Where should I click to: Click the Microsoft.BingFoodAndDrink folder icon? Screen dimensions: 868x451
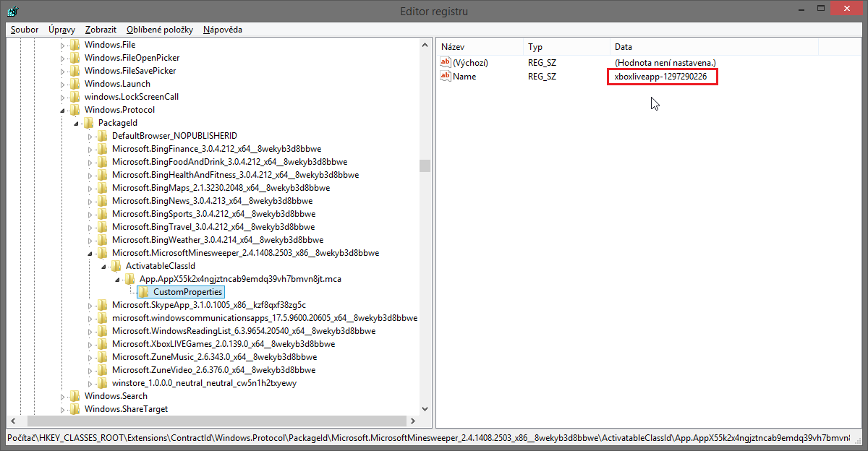(x=103, y=162)
